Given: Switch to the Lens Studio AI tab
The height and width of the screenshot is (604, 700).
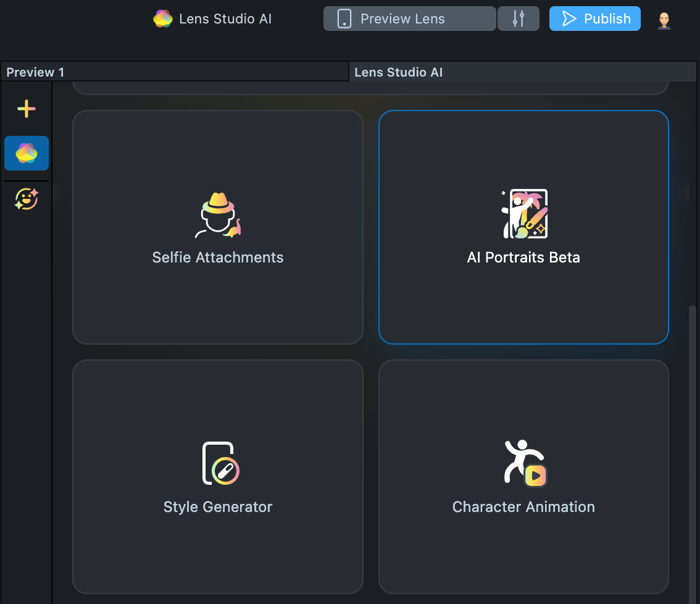Looking at the screenshot, I should coord(399,72).
